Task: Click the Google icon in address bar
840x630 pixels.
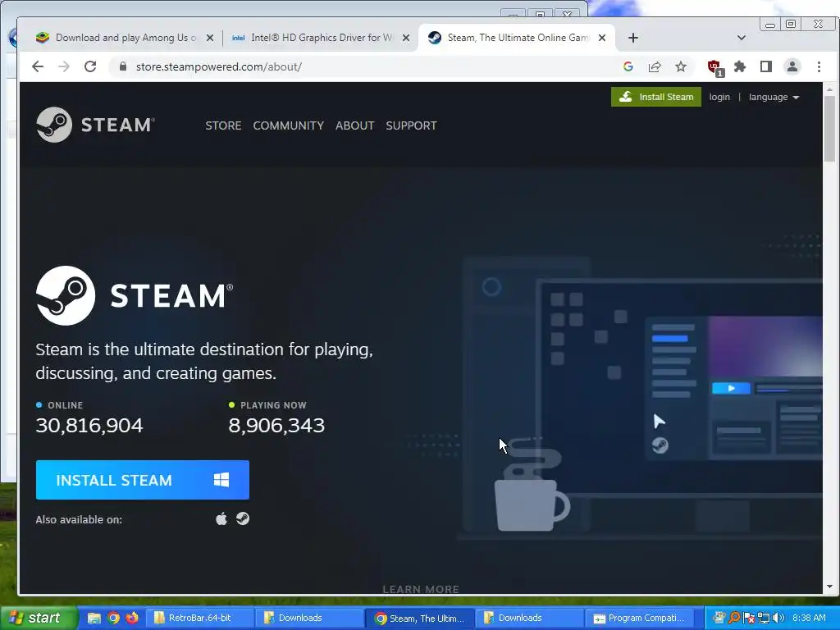Action: click(x=628, y=66)
